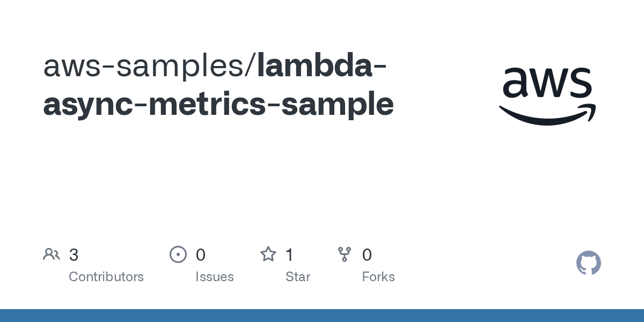644x322 pixels.
Task: Select the forks count 0
Action: [x=367, y=255]
